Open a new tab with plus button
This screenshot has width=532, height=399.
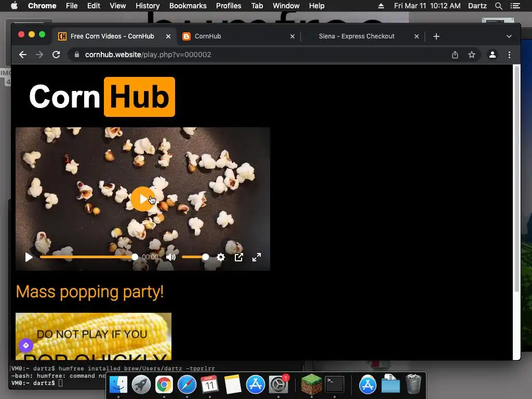(x=436, y=36)
